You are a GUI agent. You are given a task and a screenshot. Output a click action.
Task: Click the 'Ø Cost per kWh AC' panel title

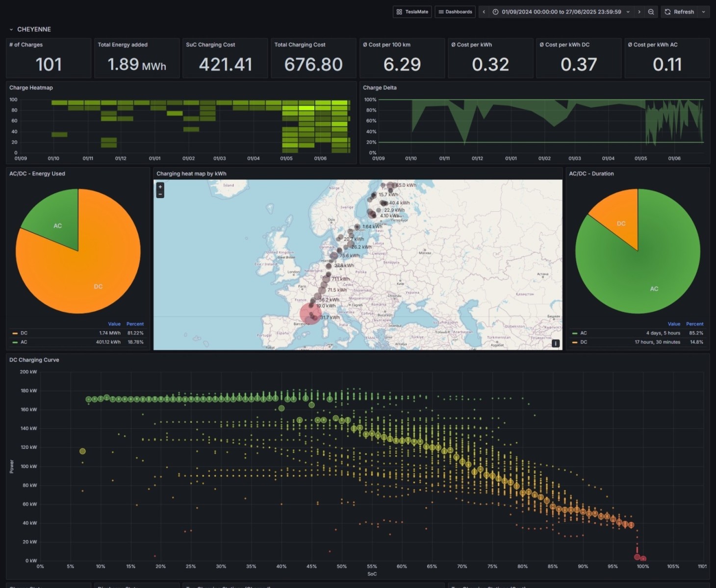(x=653, y=45)
